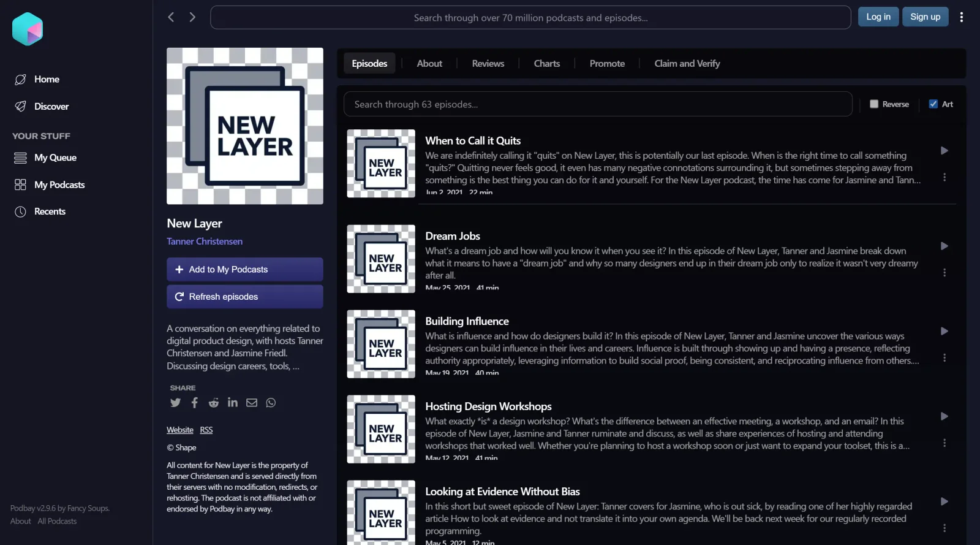Click the When to Call it Quits thumbnail

point(381,164)
